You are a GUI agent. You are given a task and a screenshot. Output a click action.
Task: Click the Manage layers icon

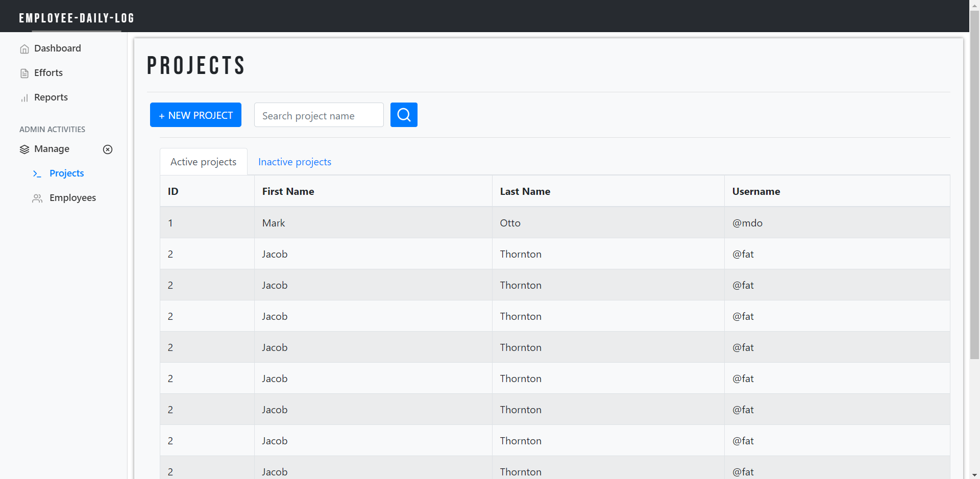coord(24,149)
